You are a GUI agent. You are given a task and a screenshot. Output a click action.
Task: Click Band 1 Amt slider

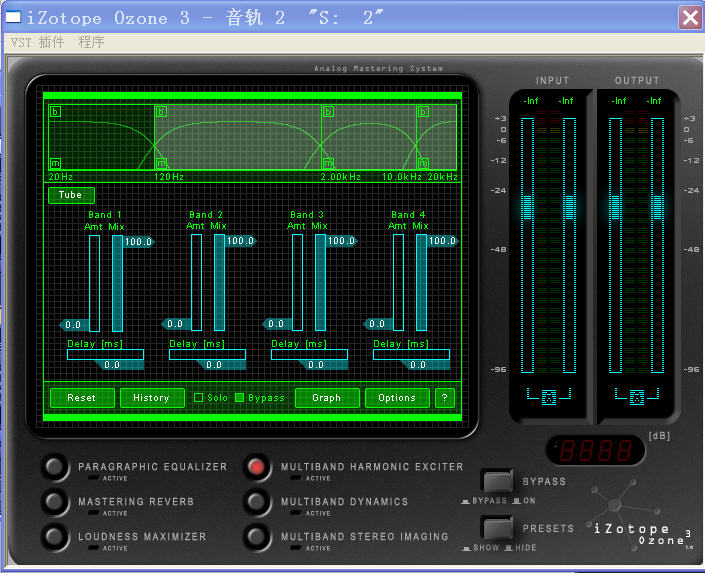(94, 283)
